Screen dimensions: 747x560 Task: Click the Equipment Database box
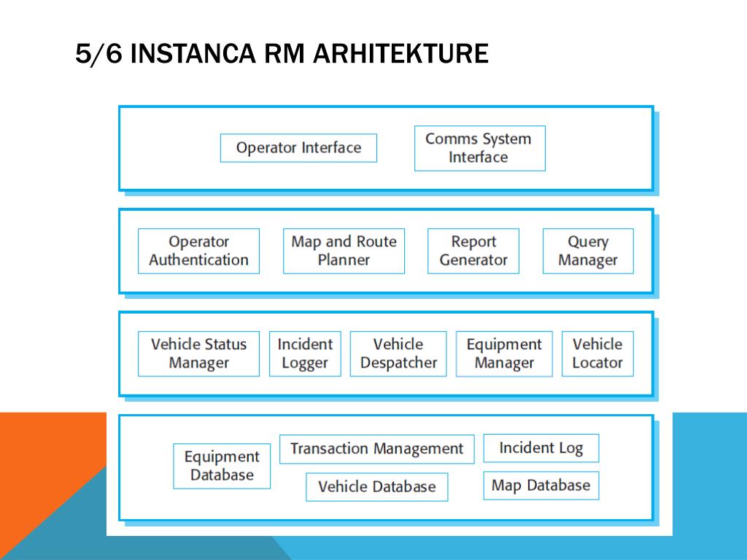coord(222,466)
